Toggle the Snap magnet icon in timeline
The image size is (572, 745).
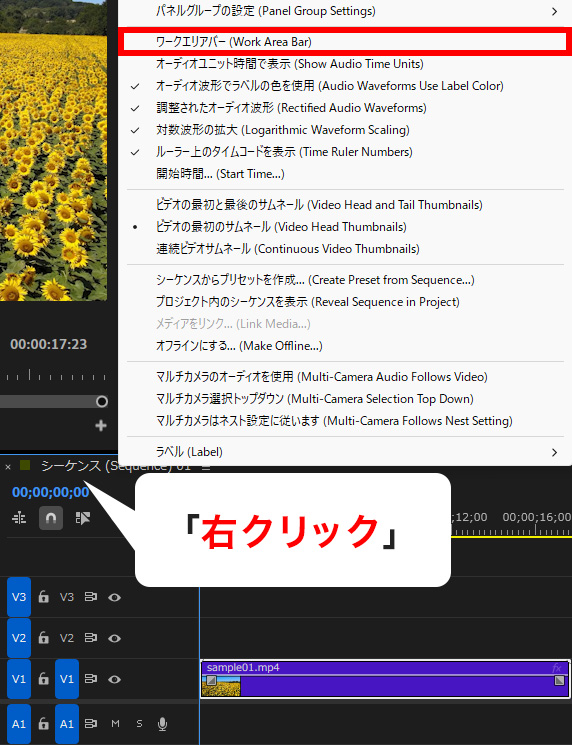(x=51, y=517)
